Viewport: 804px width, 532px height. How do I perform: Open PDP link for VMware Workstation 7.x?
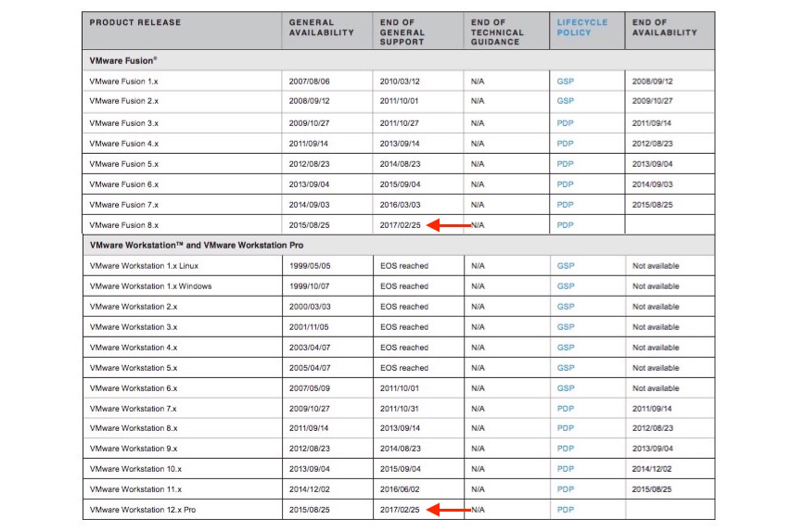coord(566,409)
